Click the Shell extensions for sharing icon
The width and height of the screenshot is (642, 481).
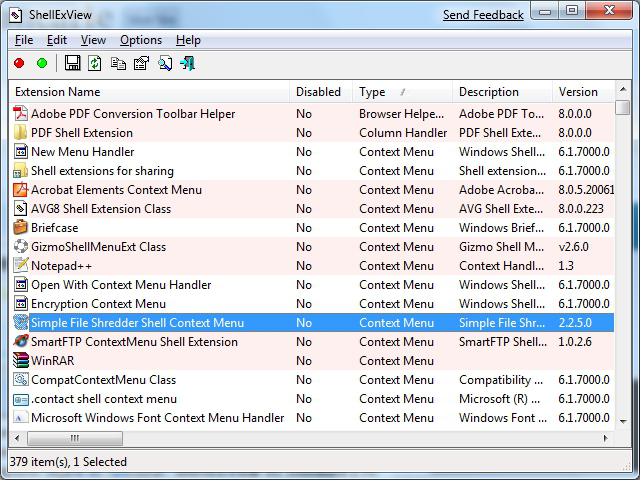click(20, 171)
